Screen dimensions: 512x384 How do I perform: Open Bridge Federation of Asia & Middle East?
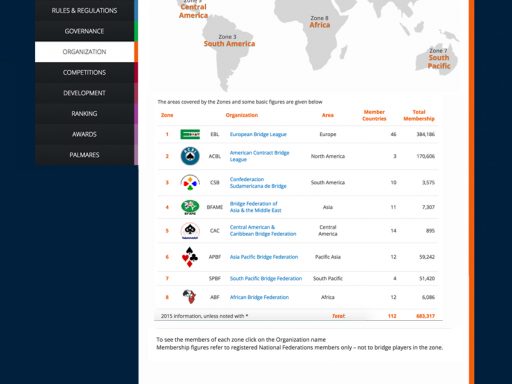coord(255,207)
